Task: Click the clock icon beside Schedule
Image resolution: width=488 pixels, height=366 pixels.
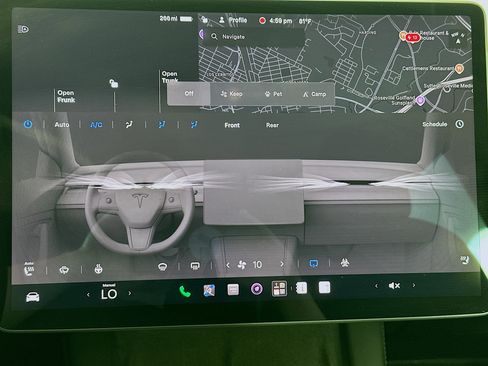Action: [x=459, y=124]
